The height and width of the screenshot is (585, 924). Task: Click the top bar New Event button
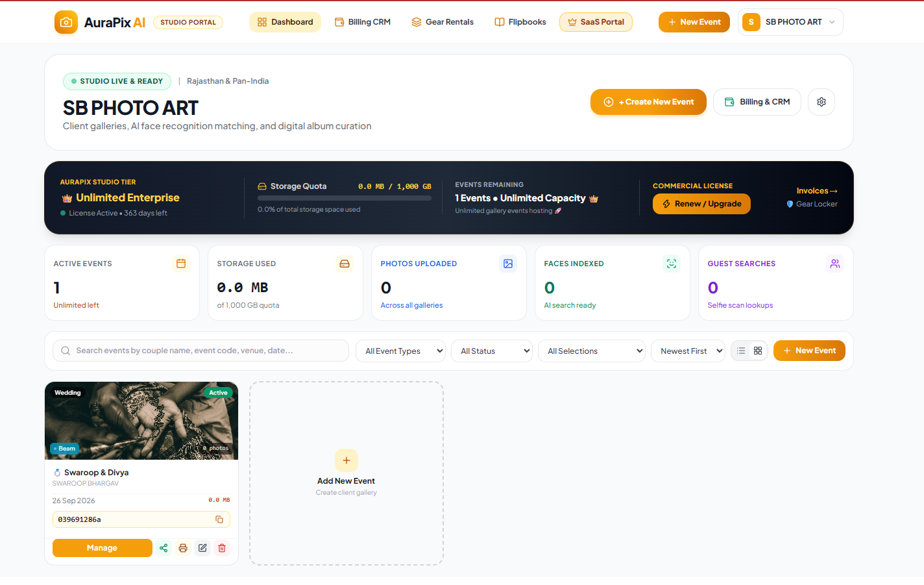click(694, 22)
